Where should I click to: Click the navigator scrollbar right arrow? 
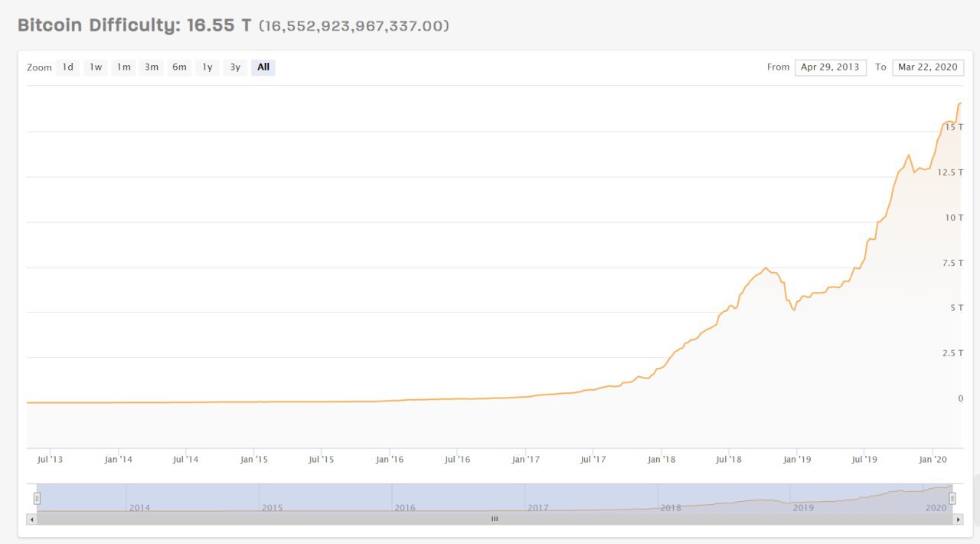coord(958,519)
